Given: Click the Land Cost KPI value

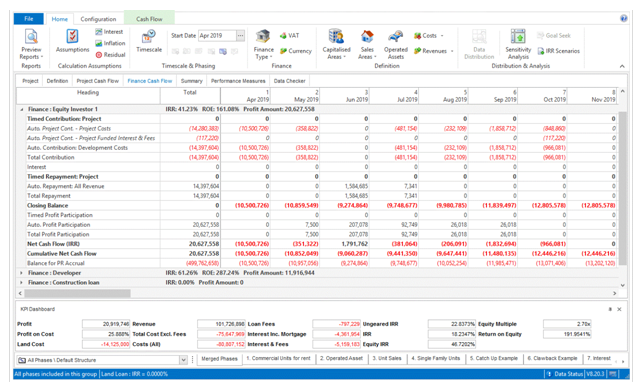Looking at the screenshot, I should [106, 344].
